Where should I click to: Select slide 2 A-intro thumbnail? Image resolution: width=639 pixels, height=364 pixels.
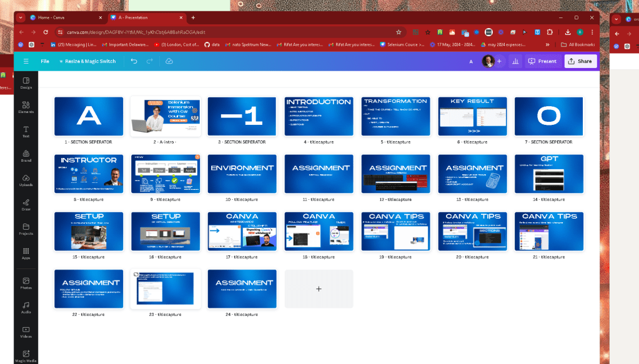166,116
